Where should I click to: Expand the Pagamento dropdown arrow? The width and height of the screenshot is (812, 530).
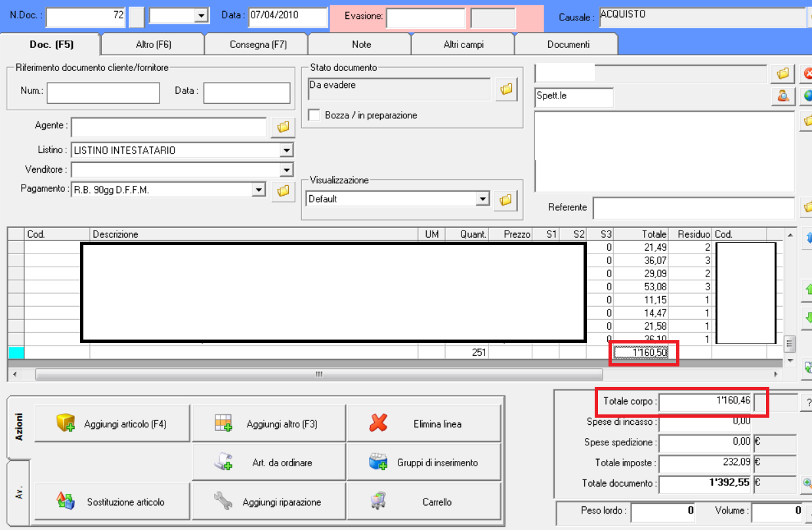tap(259, 190)
